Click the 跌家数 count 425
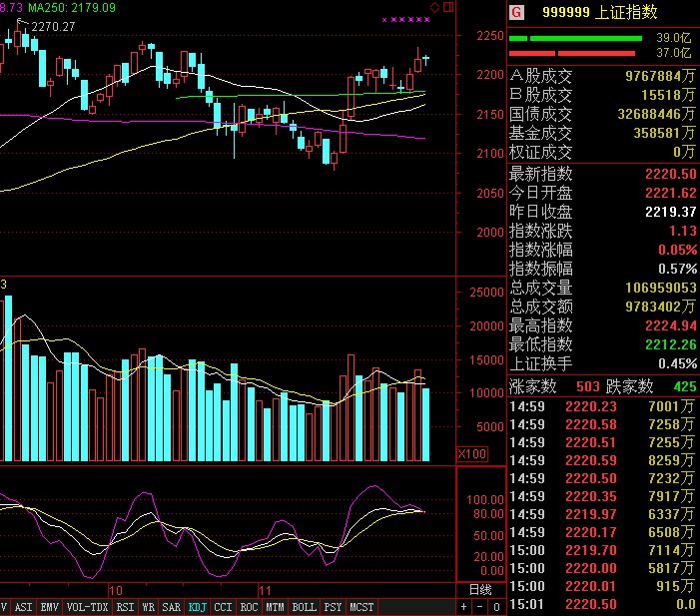 point(685,386)
